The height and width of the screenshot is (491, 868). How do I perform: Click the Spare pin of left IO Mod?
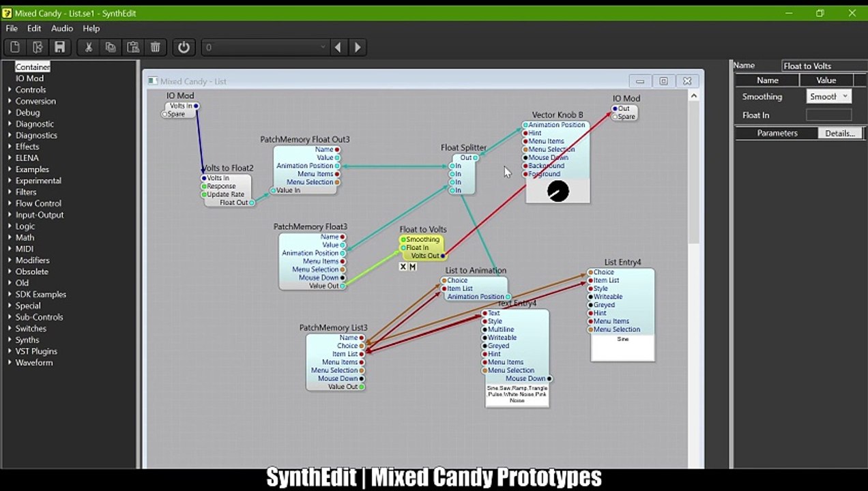164,114
